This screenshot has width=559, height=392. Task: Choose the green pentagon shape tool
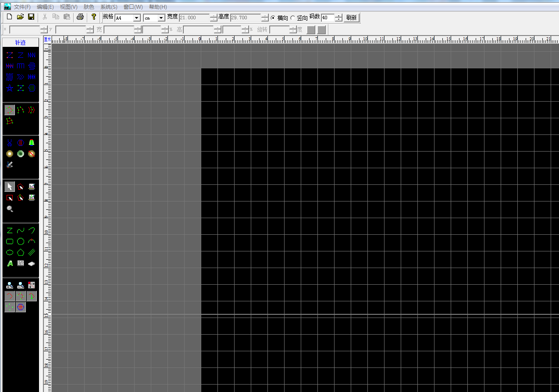(x=21, y=252)
